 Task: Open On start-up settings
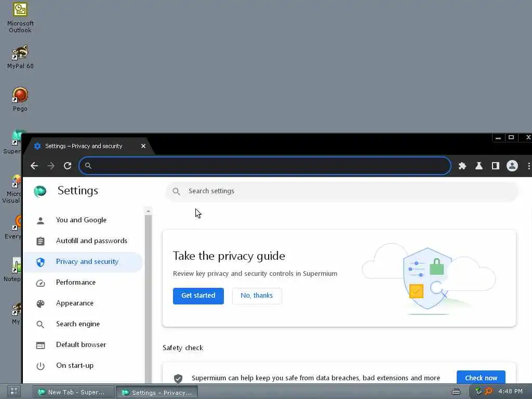coord(82,366)
